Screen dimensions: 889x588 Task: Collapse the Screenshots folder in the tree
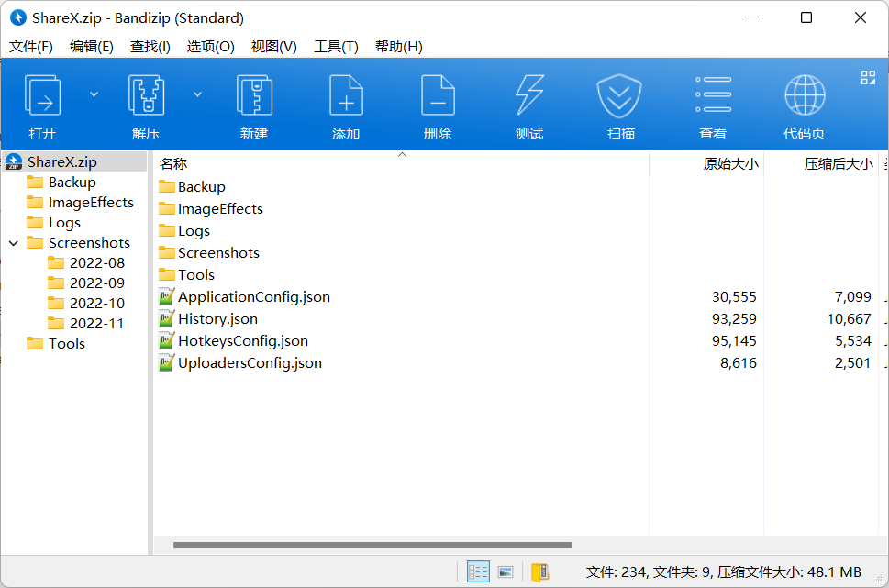(x=14, y=243)
